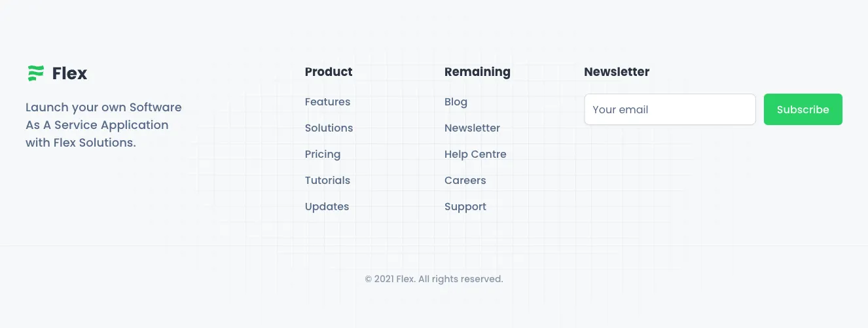This screenshot has height=328, width=868.
Task: Click the Newsletter link under Remaining
Action: pos(472,128)
